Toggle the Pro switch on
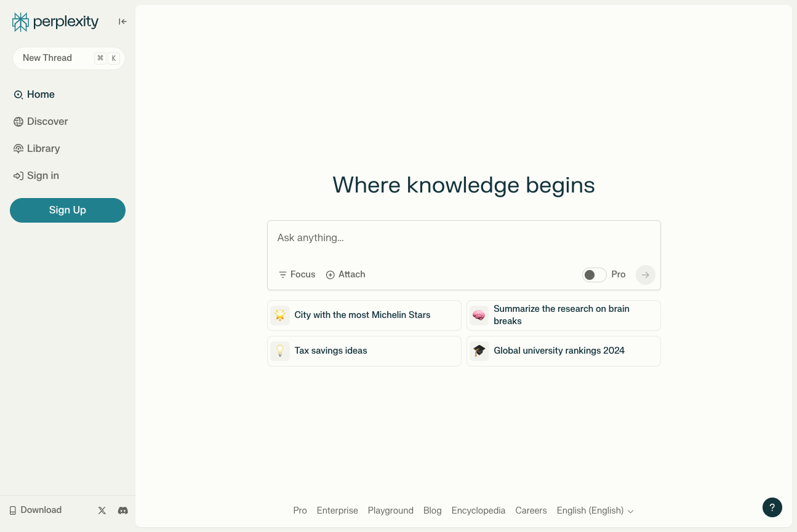This screenshot has width=797, height=532. point(595,275)
